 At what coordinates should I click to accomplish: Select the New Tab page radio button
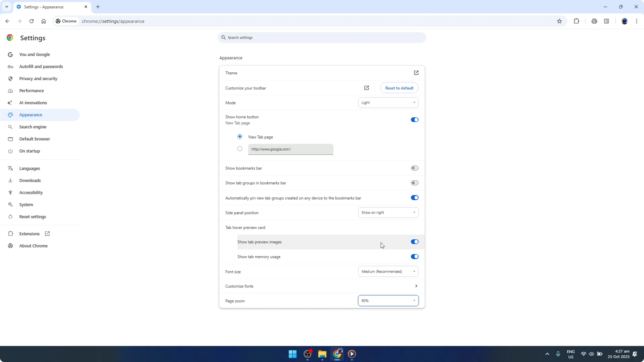(240, 136)
